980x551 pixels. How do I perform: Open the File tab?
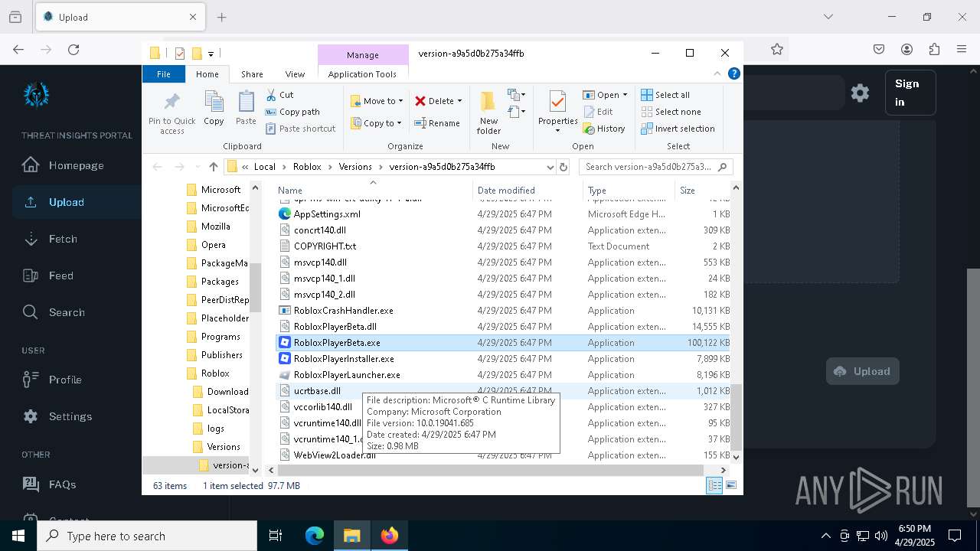(x=163, y=74)
